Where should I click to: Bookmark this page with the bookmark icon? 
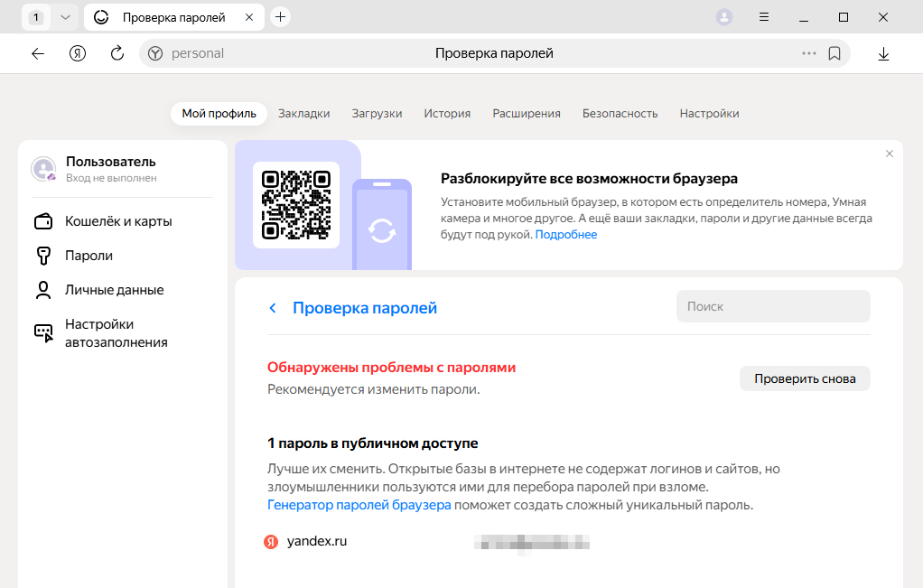[834, 53]
